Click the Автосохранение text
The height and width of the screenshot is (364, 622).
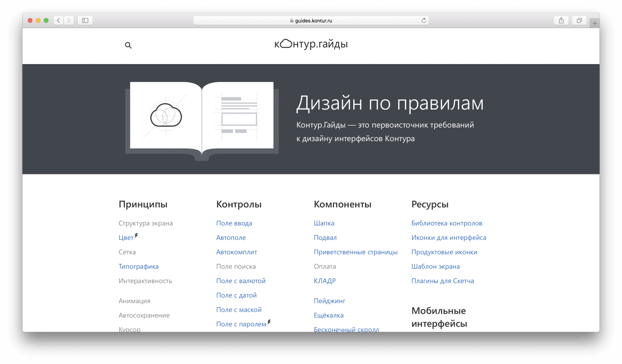(x=144, y=315)
